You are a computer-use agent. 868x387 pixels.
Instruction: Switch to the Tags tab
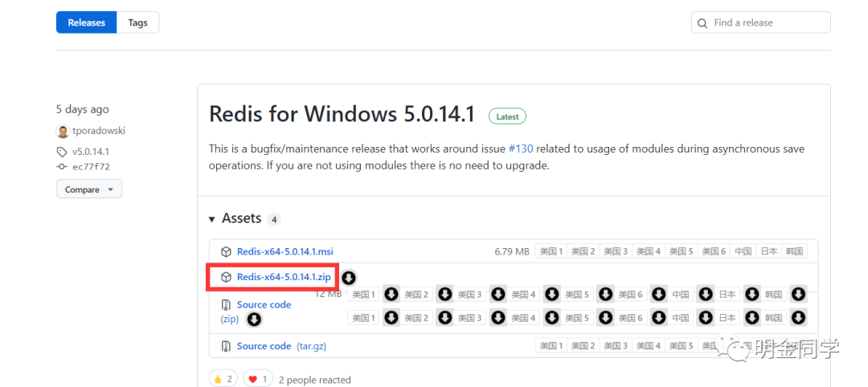point(137,22)
